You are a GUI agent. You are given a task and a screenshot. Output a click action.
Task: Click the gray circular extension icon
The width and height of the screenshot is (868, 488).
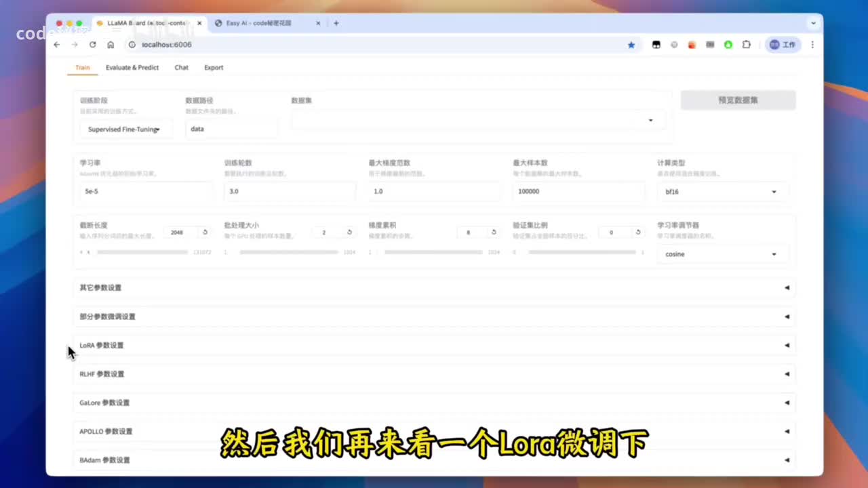coord(674,45)
